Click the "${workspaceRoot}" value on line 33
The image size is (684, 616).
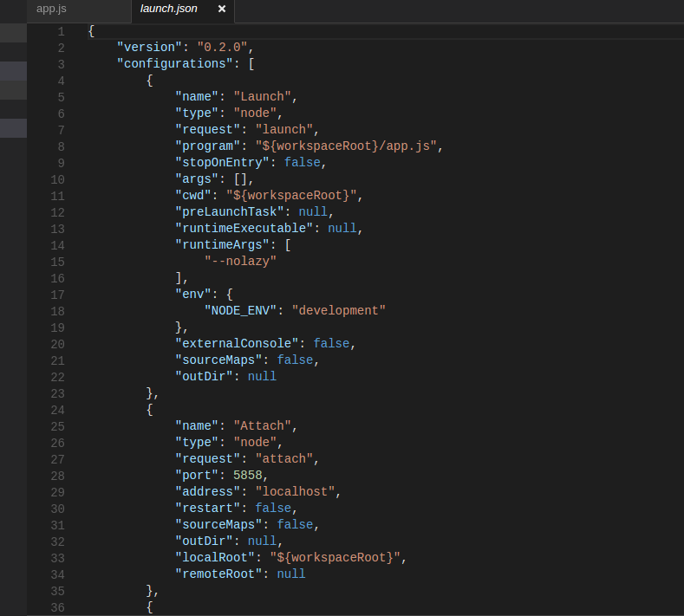pos(335,558)
